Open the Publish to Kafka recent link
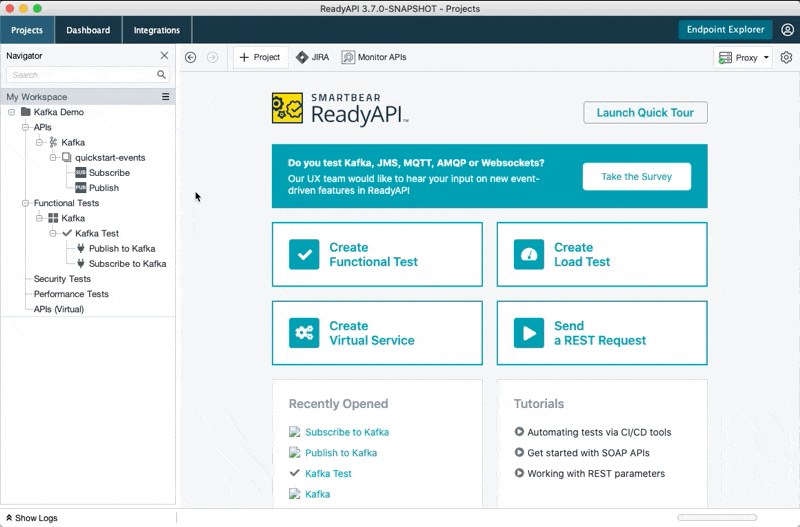 (x=341, y=453)
